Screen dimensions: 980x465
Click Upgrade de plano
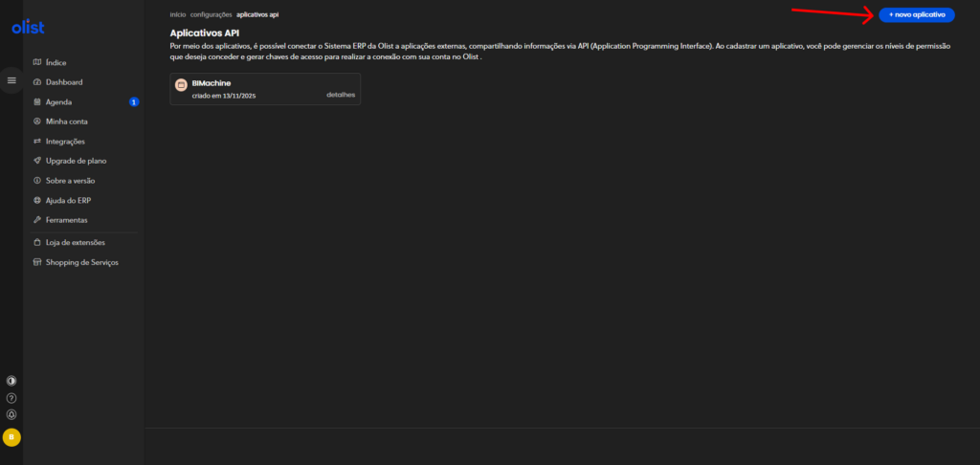point(75,161)
